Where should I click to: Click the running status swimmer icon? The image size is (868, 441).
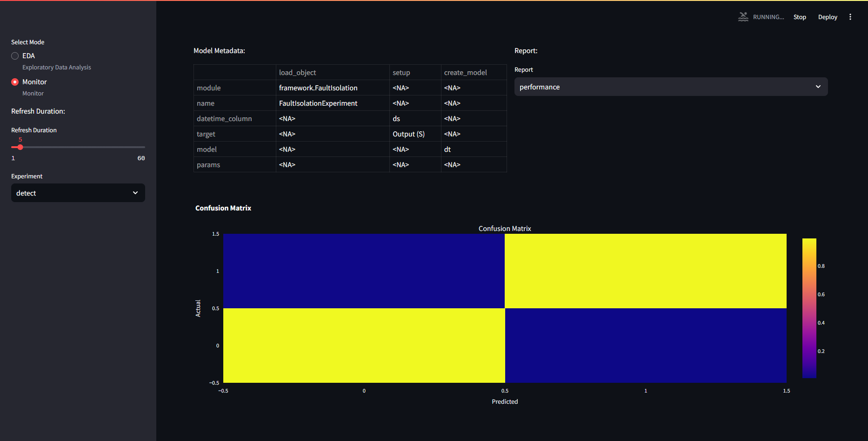pyautogui.click(x=743, y=17)
